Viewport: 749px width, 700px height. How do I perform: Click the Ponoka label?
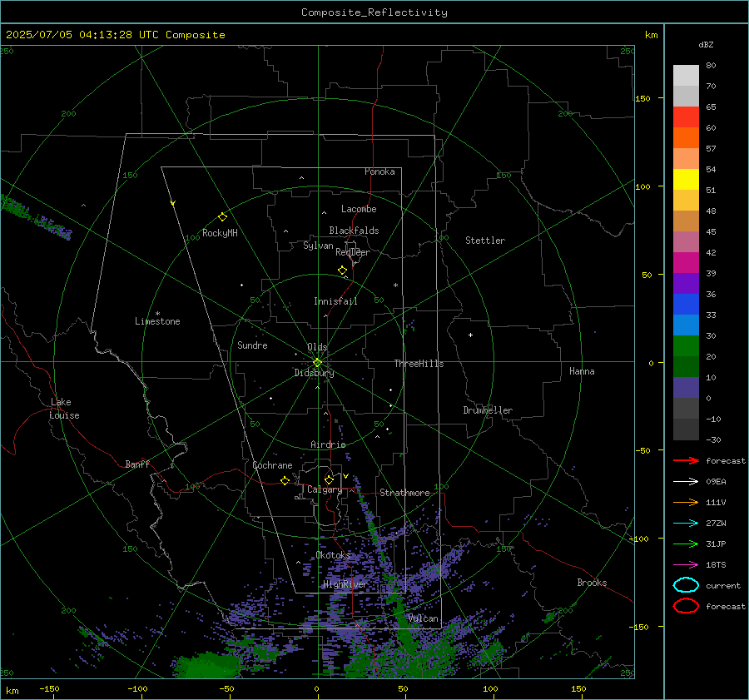point(379,171)
